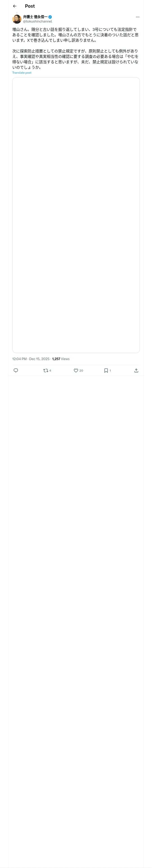This screenshot has width=152, height=868.
Task: Click the Post heading at top
Action: (30, 6)
